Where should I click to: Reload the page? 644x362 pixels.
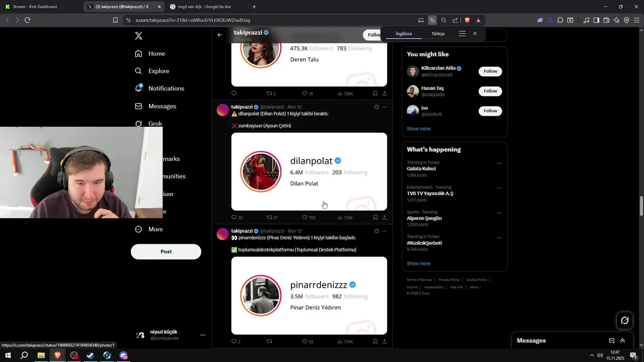pos(27,20)
